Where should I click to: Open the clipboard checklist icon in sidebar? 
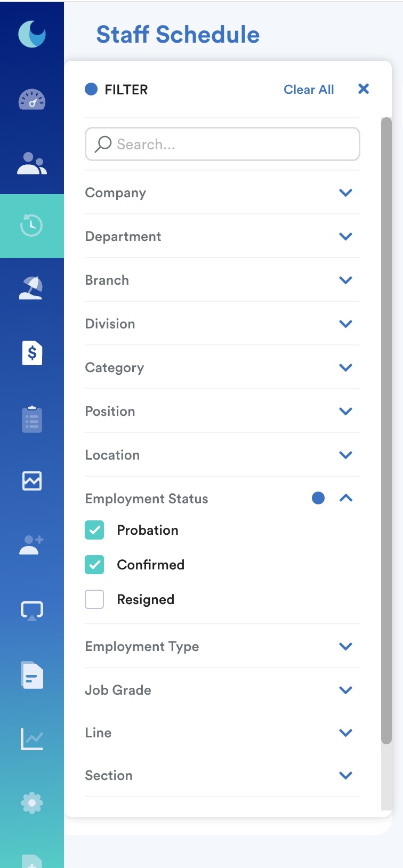pos(32,419)
